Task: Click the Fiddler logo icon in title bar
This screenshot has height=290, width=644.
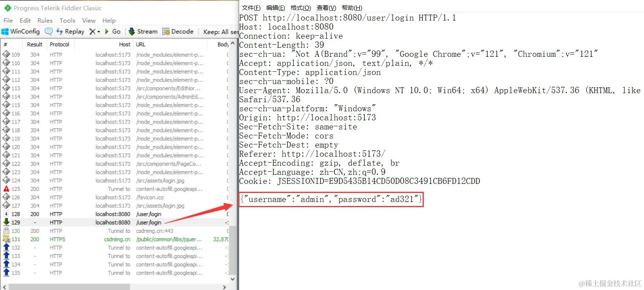Action: click(7, 8)
